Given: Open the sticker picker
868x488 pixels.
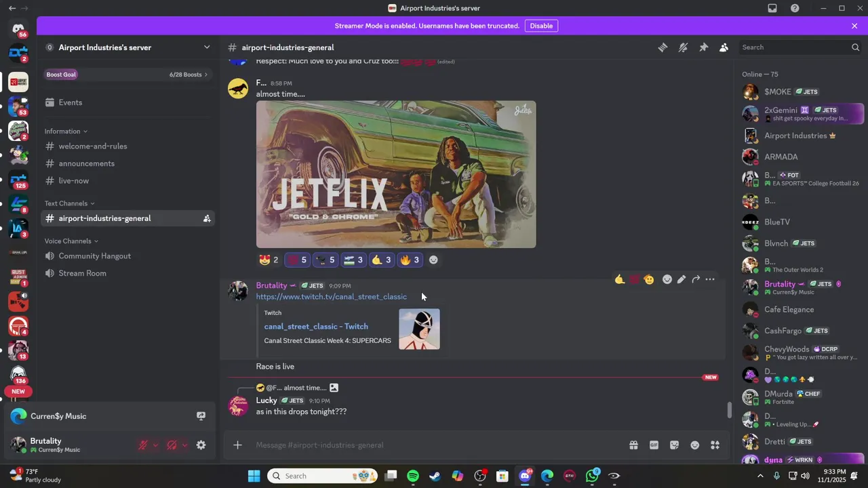Looking at the screenshot, I should 674,445.
